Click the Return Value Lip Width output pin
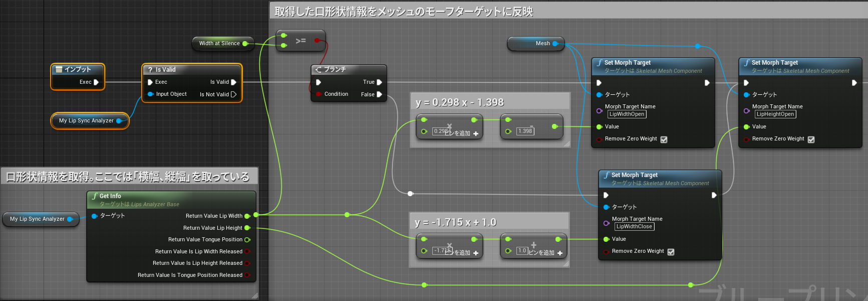Image resolution: width=868 pixels, height=301 pixels. click(x=247, y=216)
